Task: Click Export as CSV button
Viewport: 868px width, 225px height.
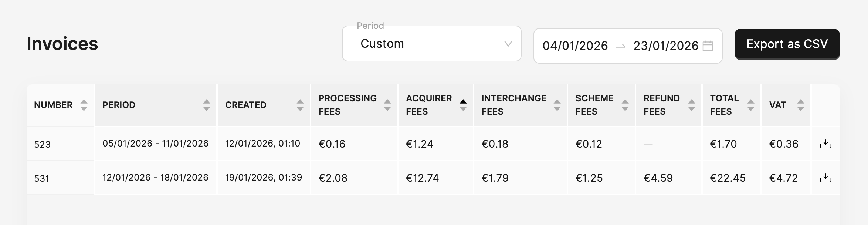Action: click(787, 44)
